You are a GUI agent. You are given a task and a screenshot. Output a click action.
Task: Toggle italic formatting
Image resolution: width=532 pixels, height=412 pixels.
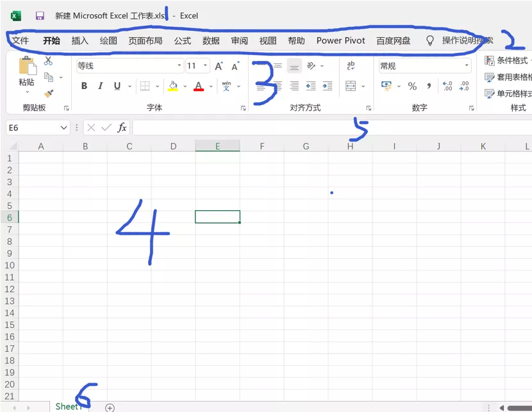point(101,85)
